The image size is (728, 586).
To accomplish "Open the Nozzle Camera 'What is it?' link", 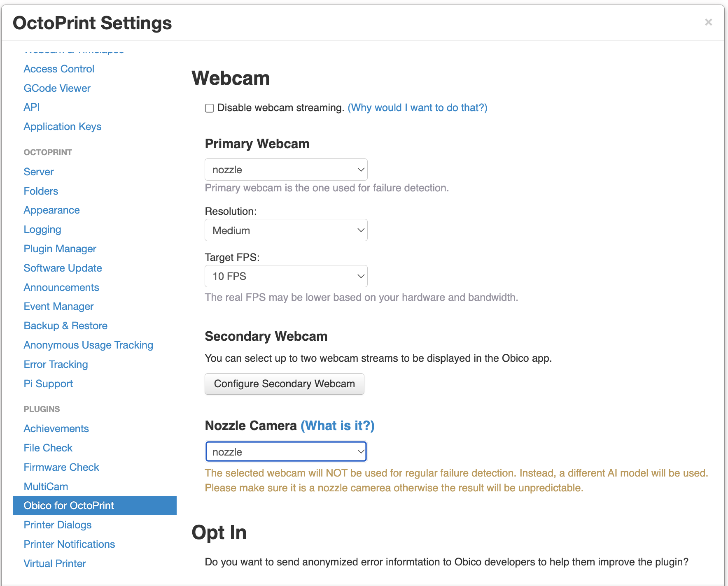I will coord(338,426).
